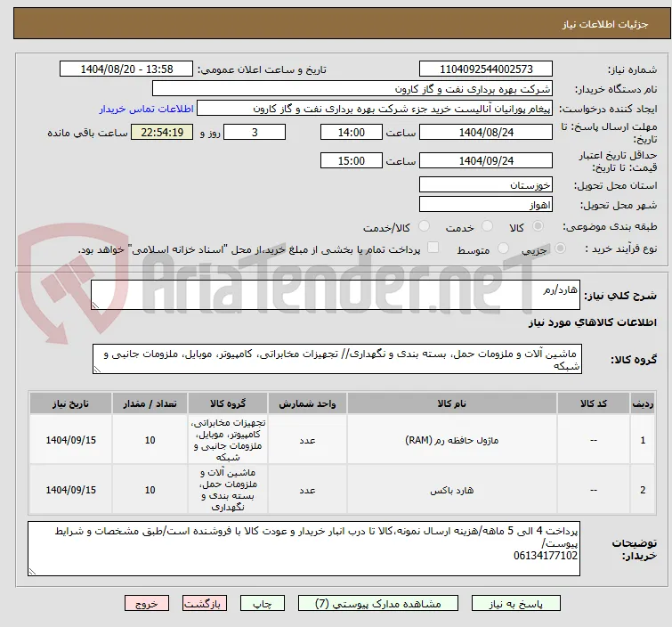Click the date 1404/09/15 in RAM row
672x627 pixels.
click(x=70, y=440)
